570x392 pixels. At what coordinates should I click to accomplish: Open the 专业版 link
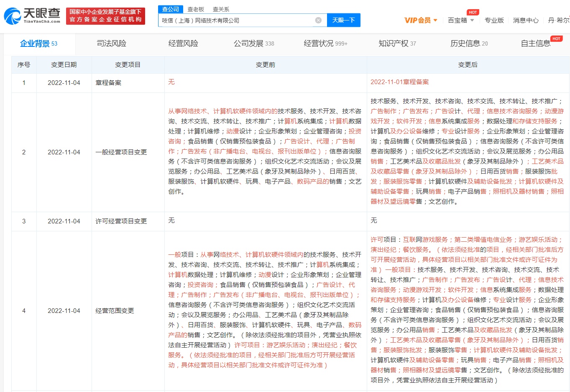pyautogui.click(x=494, y=20)
